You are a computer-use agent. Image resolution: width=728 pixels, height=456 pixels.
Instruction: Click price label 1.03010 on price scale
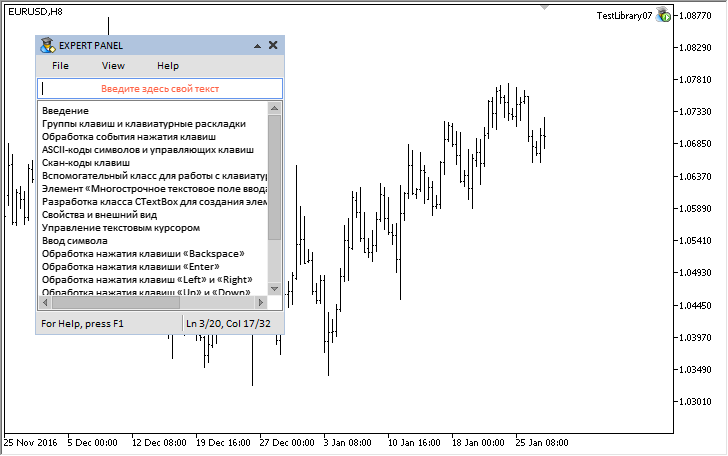(x=695, y=401)
